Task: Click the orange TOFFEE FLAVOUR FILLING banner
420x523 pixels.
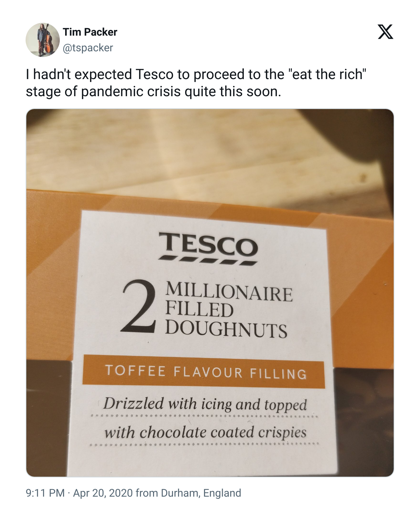Action: (x=204, y=372)
